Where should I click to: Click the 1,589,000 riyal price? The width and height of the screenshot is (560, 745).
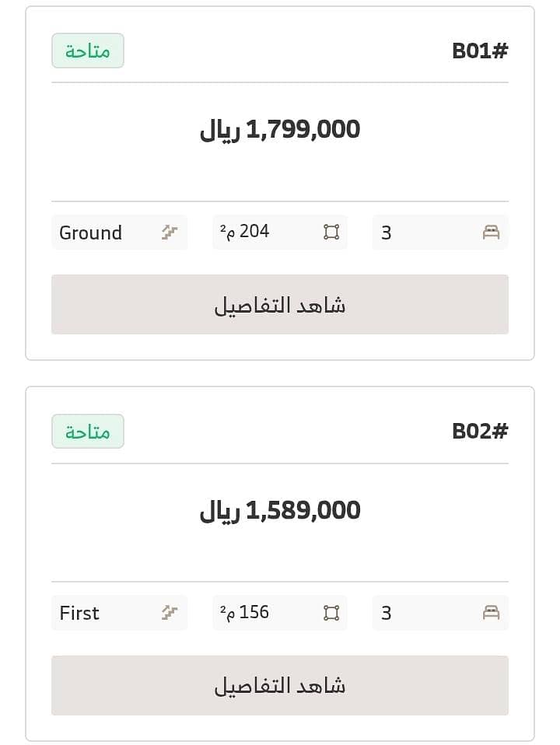click(280, 511)
